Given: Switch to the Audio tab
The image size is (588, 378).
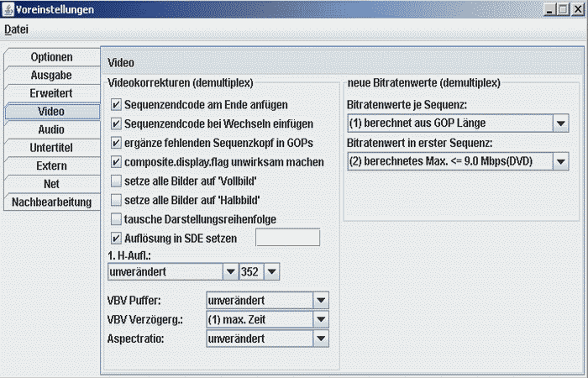Looking at the screenshot, I should click(x=51, y=130).
